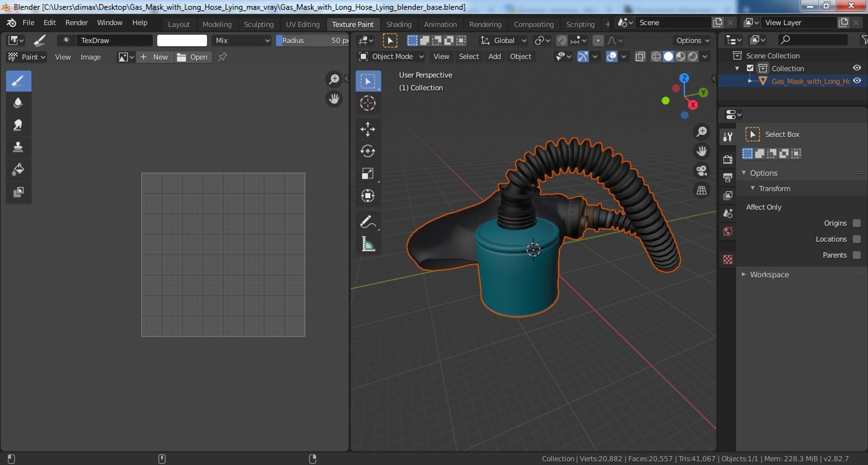
Task: Switch orthographic/perspective grid icon
Action: tap(702, 190)
